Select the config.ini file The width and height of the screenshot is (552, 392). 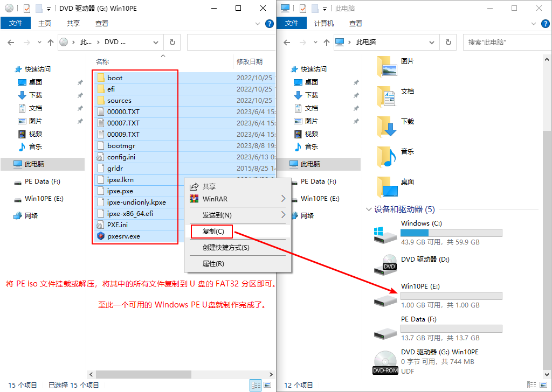click(x=121, y=157)
